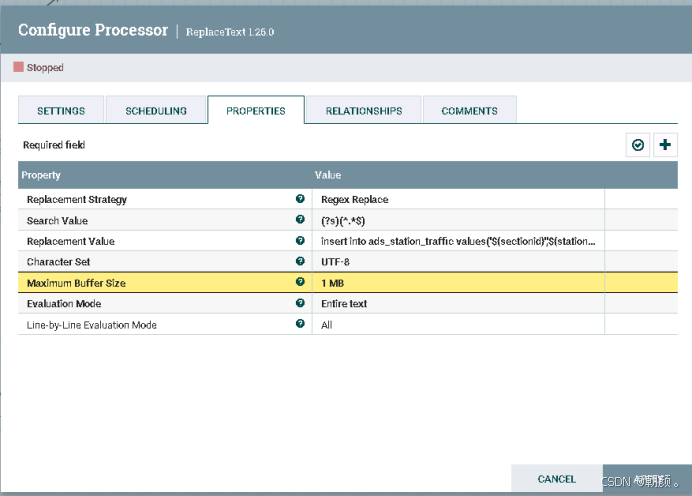Edit the Regex Replace strategy value
692x496 pixels.
[458, 199]
